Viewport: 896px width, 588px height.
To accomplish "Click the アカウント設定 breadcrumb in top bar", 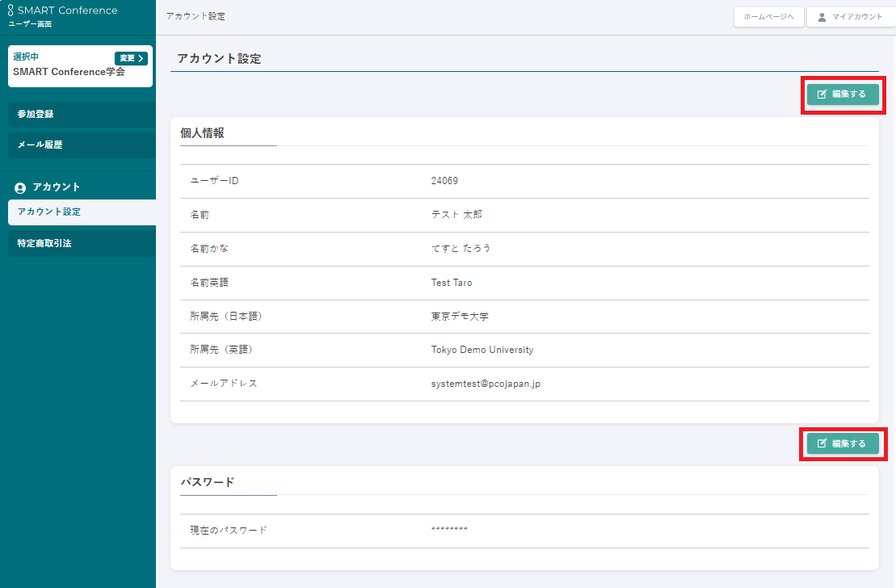I will [196, 17].
